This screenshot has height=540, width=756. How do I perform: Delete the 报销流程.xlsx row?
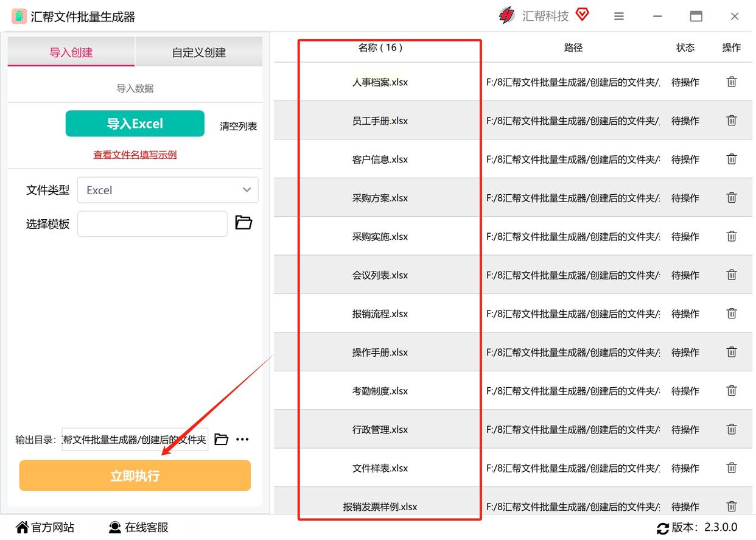click(732, 313)
